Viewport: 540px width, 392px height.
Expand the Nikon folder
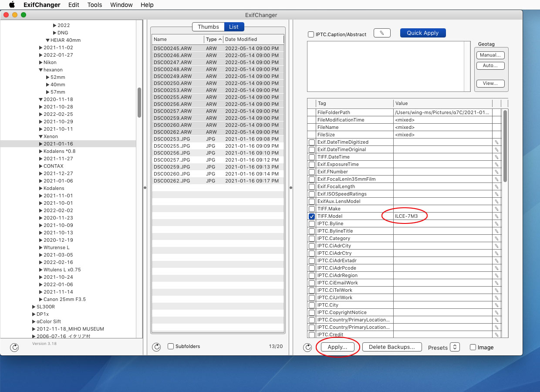coord(40,62)
